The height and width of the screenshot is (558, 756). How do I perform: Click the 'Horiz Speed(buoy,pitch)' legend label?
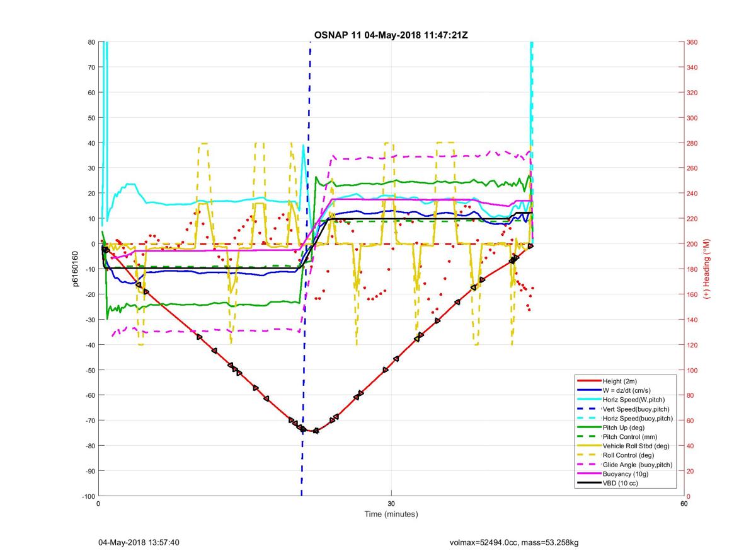638,418
